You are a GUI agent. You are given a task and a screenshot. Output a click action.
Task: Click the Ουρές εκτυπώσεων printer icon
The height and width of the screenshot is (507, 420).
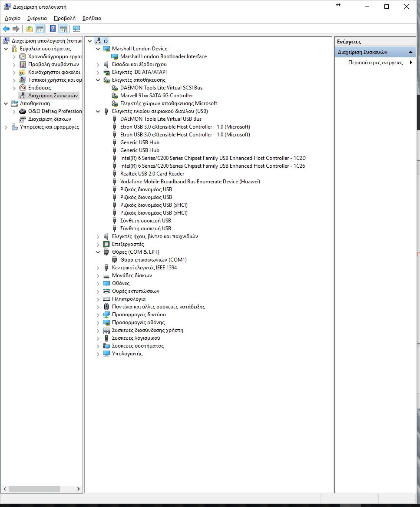point(106,292)
